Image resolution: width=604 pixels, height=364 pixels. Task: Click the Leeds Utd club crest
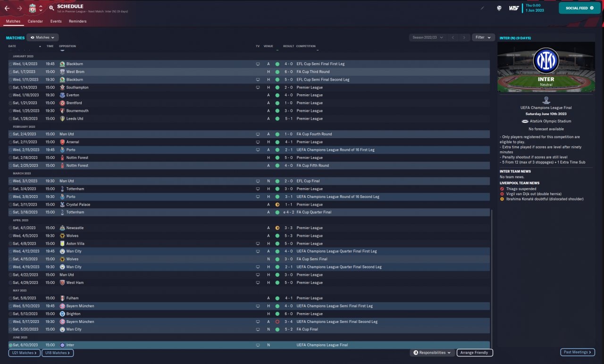tap(62, 118)
